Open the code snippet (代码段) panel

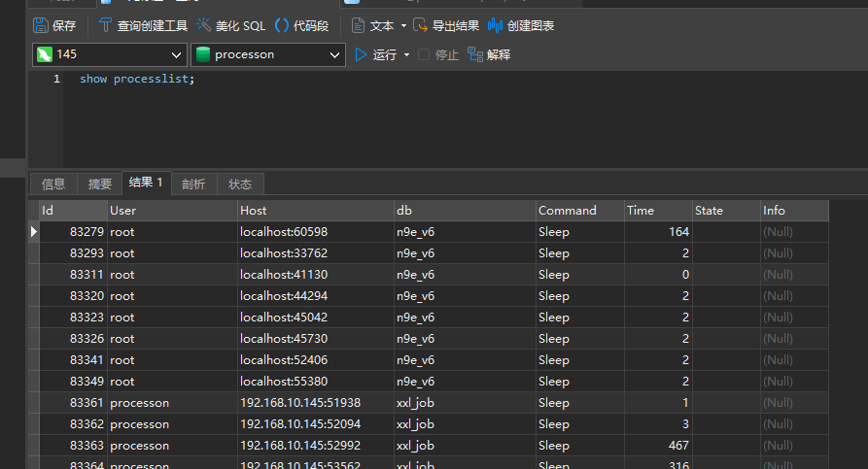pyautogui.click(x=301, y=25)
